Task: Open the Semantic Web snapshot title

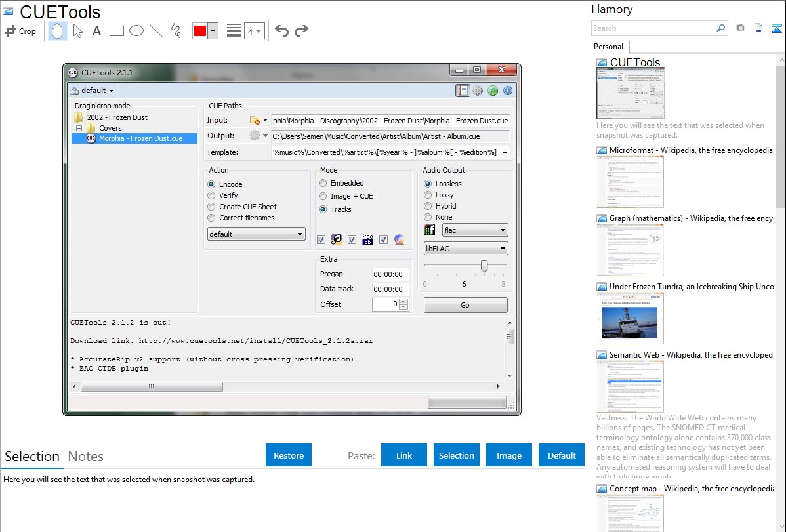Action: (691, 354)
